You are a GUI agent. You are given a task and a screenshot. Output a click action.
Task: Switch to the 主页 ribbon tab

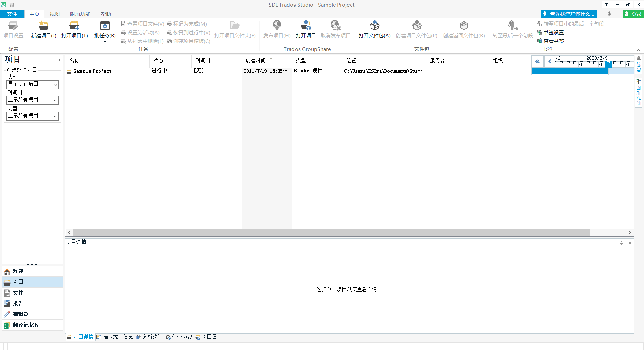pos(34,14)
